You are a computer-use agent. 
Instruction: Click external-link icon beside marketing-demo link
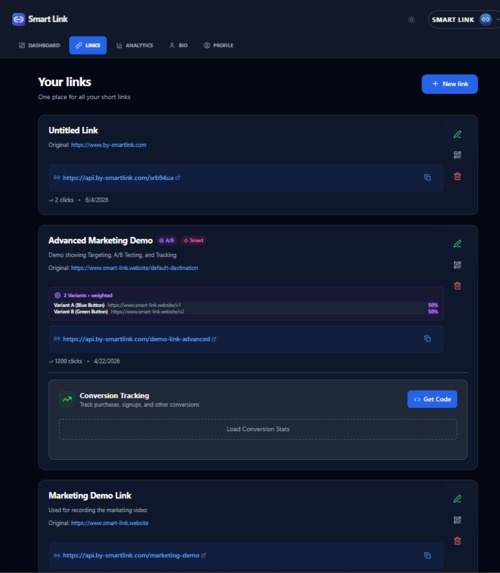point(204,555)
